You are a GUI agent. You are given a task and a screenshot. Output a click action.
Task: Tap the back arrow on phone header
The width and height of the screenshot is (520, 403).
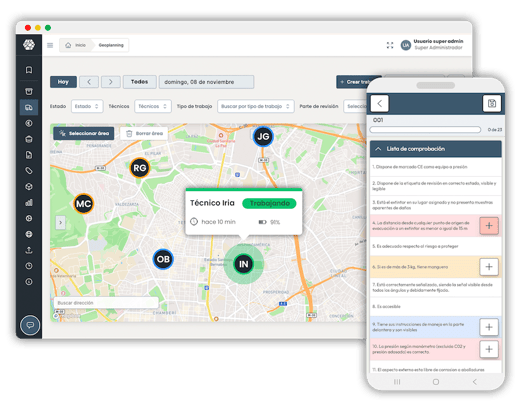click(x=380, y=104)
